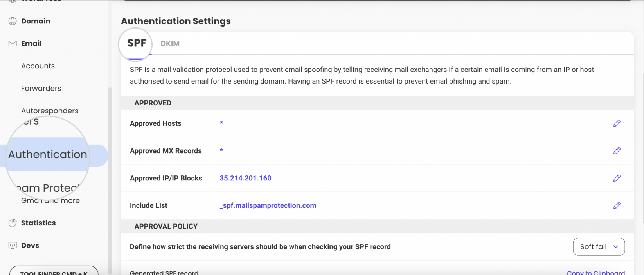The height and width of the screenshot is (275, 644).
Task: Click the Devs code icon in sidebar
Action: pos(13,245)
